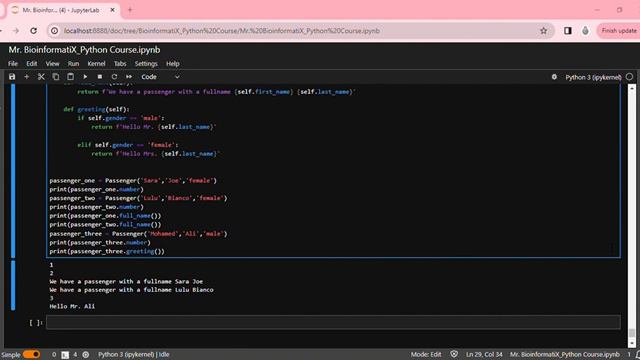Click into the empty code cell
Screen dimensions: 640x360
(333, 322)
